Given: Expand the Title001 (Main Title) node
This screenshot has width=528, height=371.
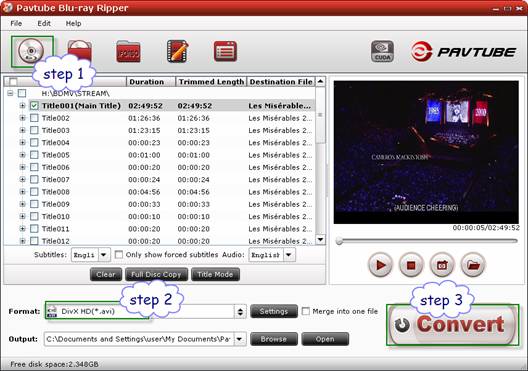Looking at the screenshot, I should coord(22,106).
